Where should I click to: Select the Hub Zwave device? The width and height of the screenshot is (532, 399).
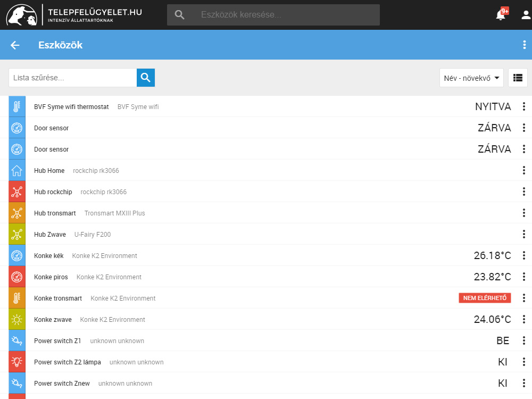[50, 235]
